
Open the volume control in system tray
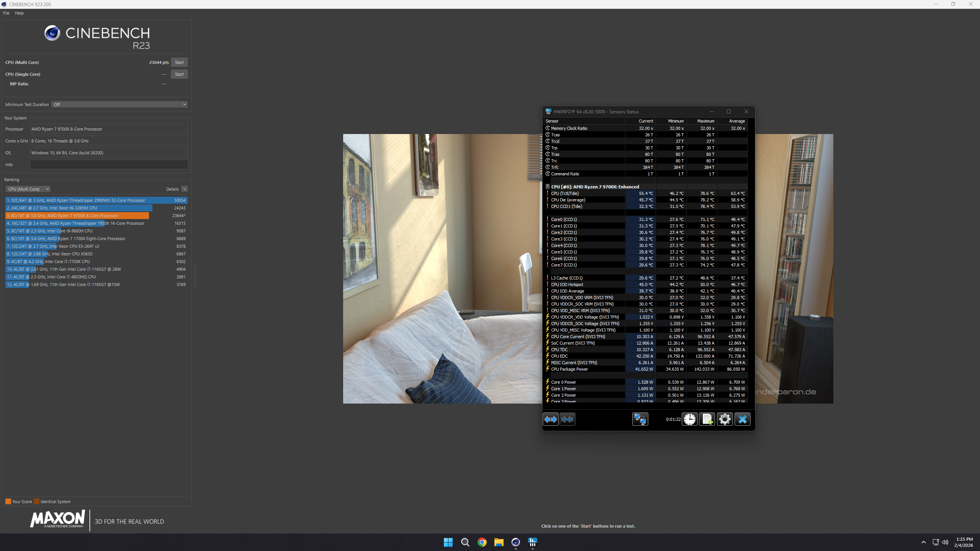click(x=945, y=542)
